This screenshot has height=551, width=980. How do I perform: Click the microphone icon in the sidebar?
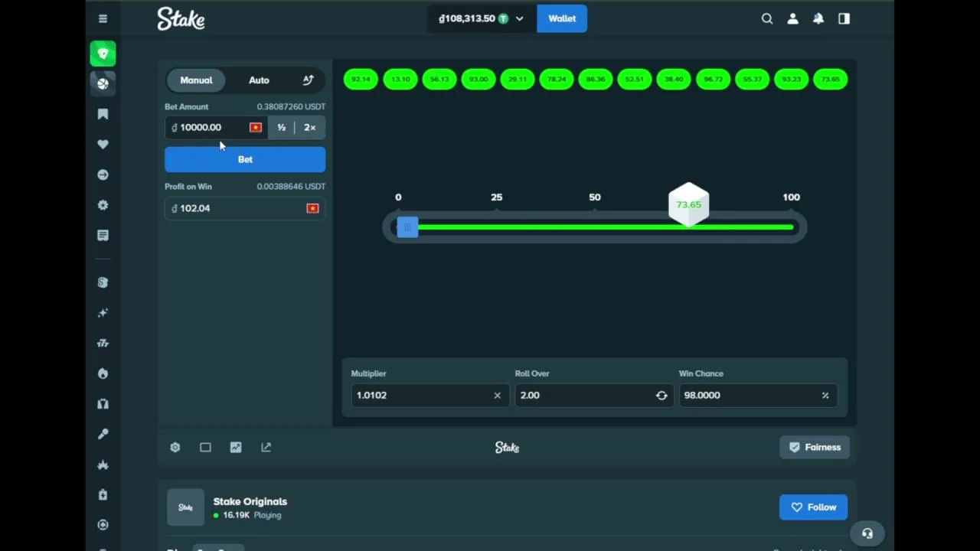click(103, 434)
